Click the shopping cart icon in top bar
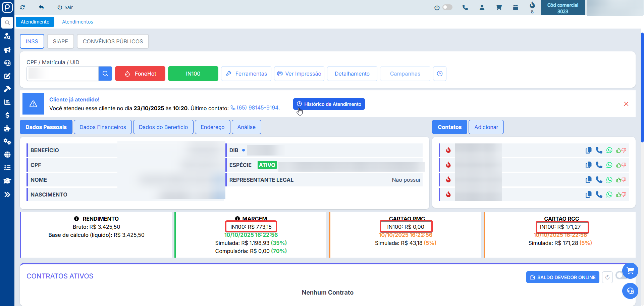Image resolution: width=644 pixels, height=306 pixels. [499, 7]
